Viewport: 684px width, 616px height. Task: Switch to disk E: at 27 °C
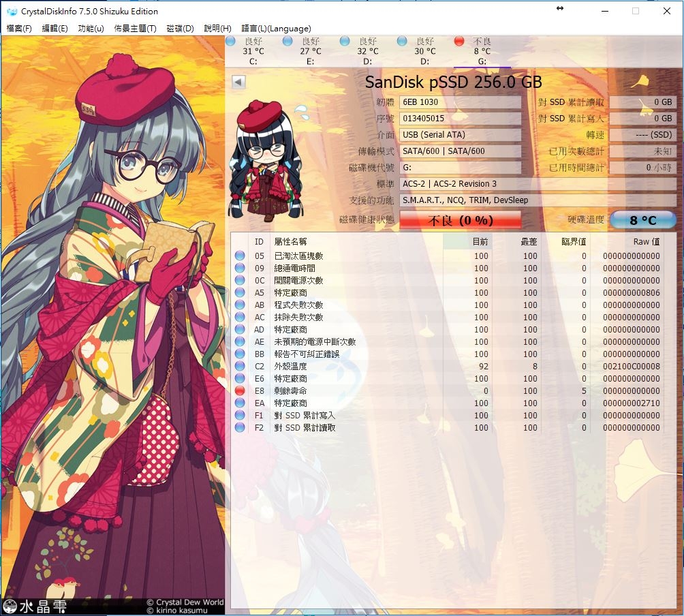[311, 51]
